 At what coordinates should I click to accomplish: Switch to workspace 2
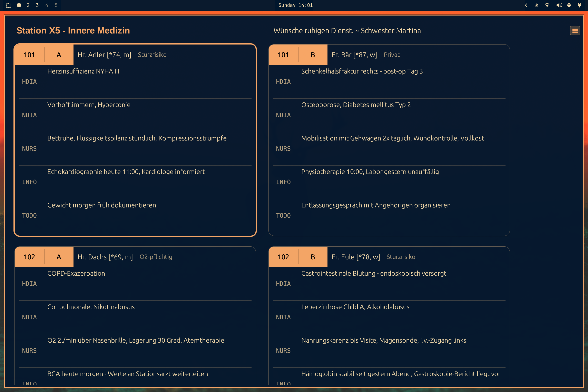click(x=28, y=5)
